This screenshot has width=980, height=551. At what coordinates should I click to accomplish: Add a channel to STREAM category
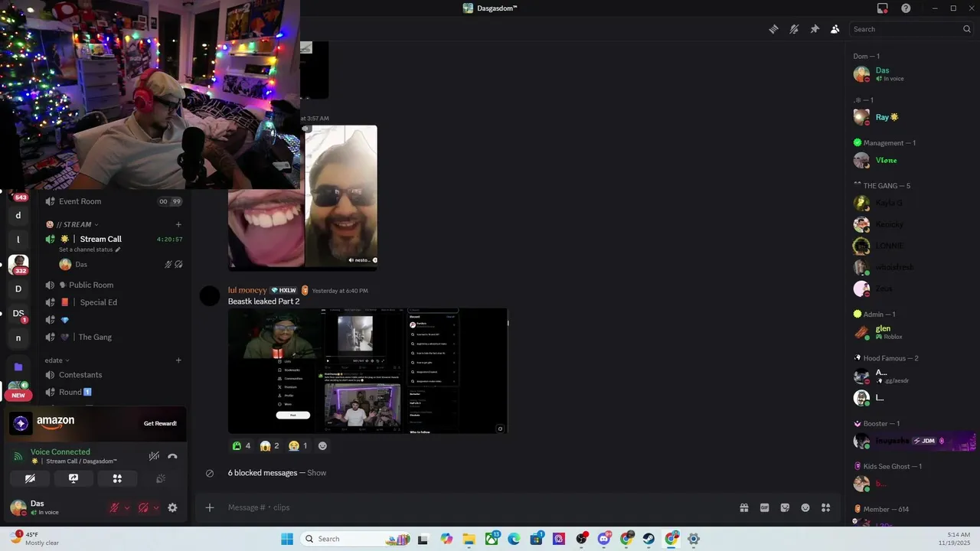point(178,224)
